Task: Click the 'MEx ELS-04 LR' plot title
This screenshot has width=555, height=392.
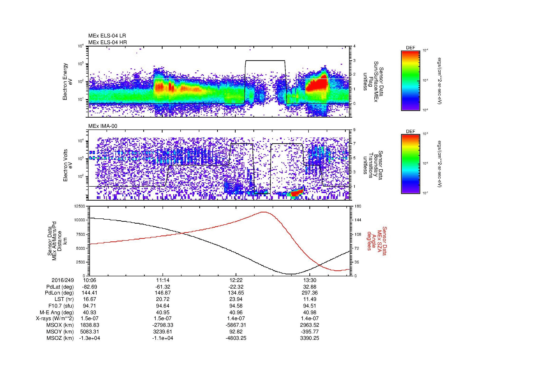Action: click(x=107, y=36)
